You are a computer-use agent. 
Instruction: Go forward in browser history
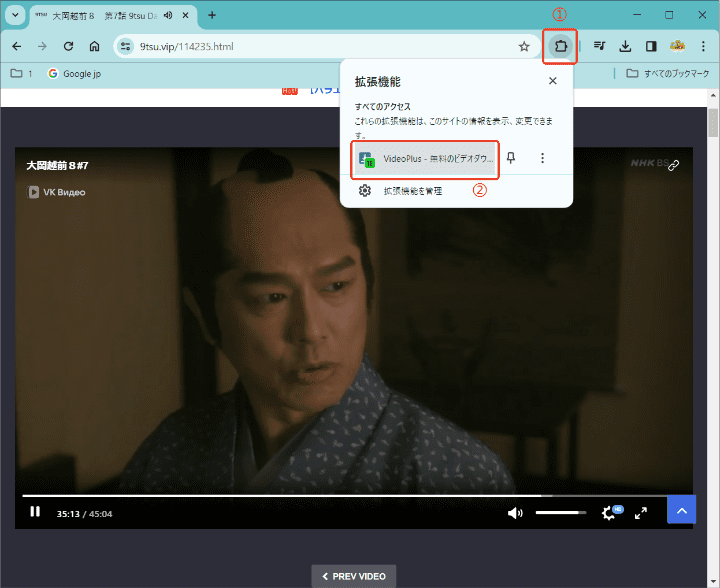coord(42,46)
